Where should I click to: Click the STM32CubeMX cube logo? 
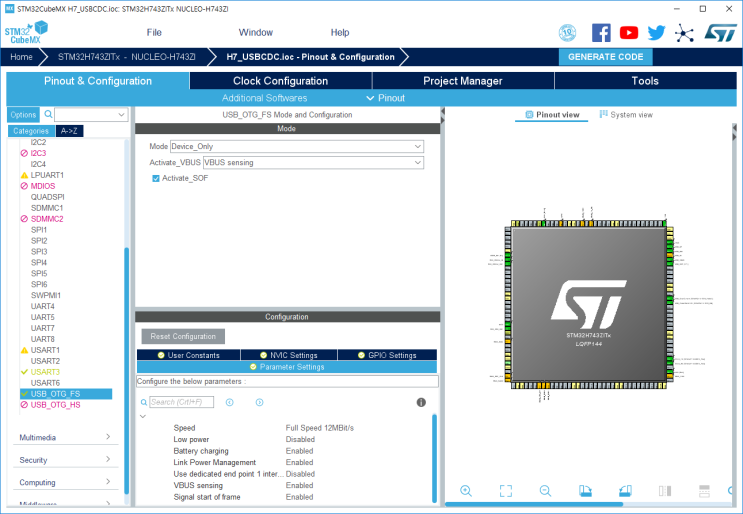click(x=27, y=32)
